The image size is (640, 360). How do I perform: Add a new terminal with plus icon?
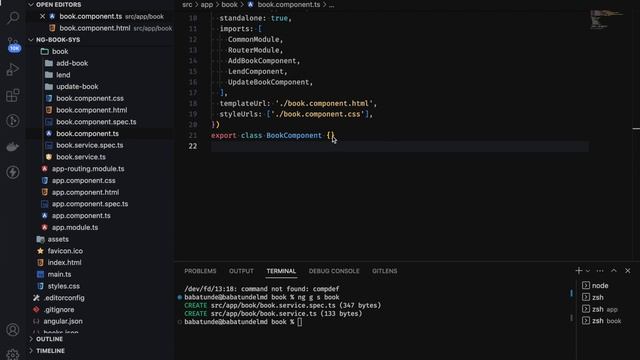pos(578,271)
